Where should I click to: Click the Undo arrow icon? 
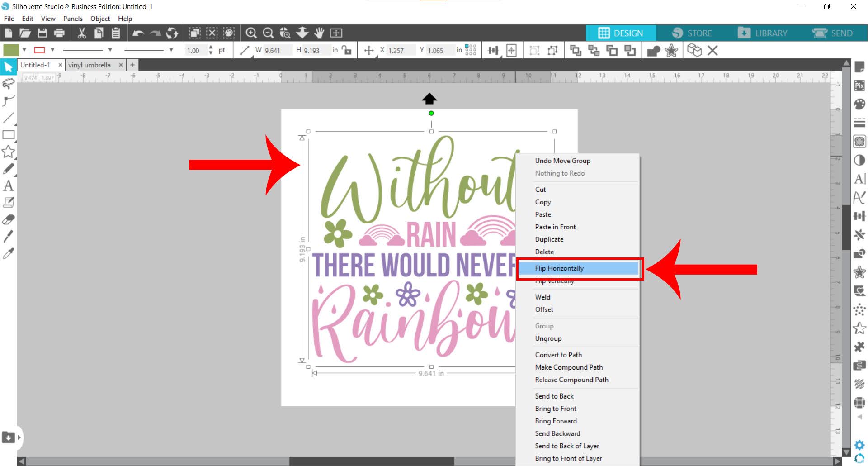click(138, 33)
